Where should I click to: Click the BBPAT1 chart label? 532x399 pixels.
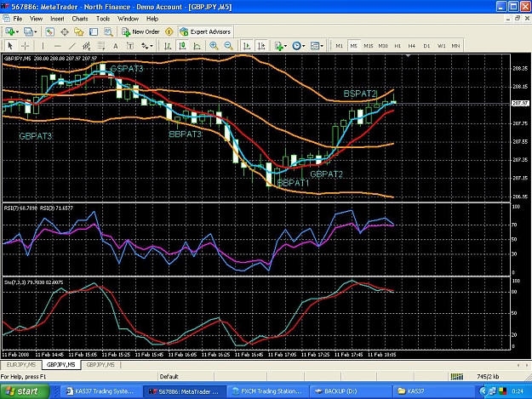[x=293, y=183]
